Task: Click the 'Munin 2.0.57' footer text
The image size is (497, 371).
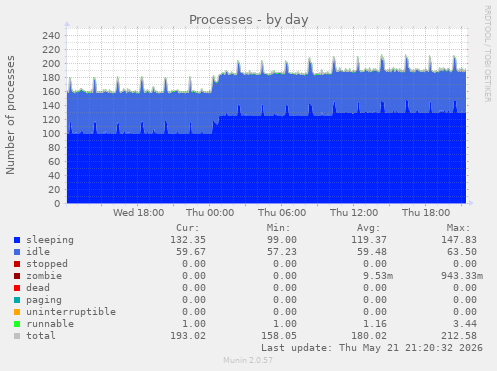Action: tap(248, 360)
